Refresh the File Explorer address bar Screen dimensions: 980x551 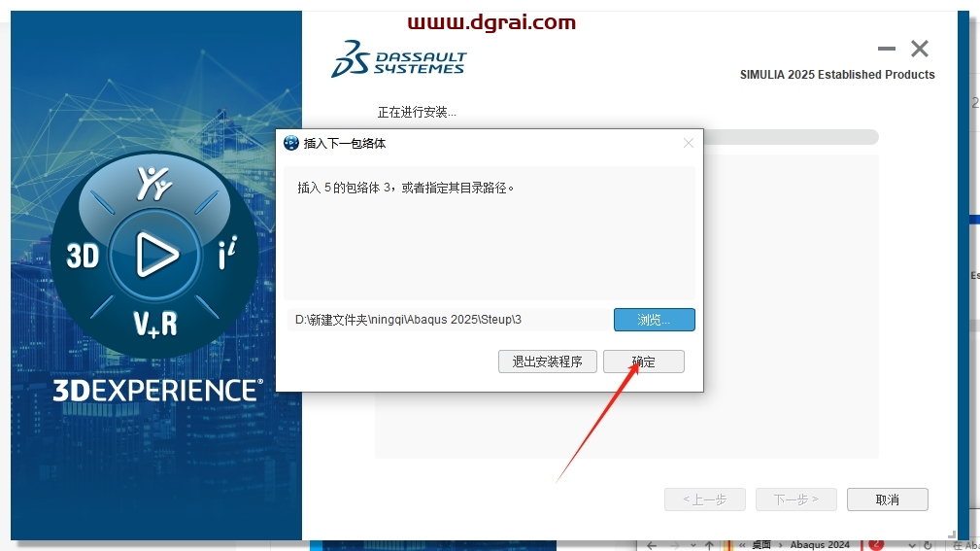click(x=929, y=545)
